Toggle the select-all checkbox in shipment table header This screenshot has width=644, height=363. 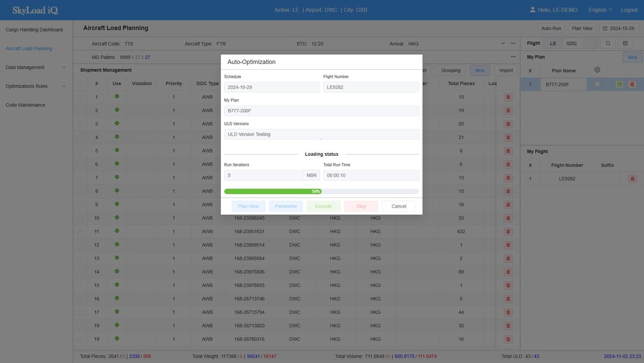(x=80, y=84)
